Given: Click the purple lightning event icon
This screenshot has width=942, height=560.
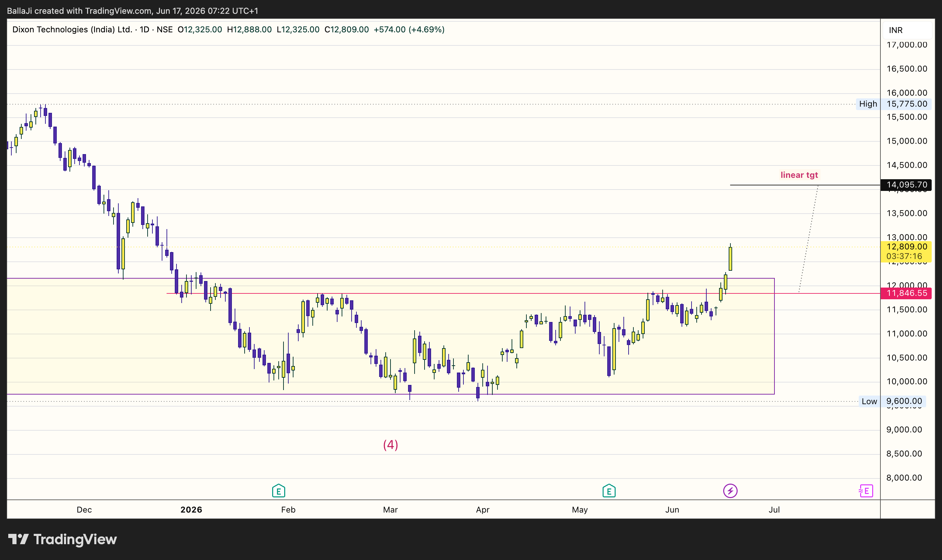Looking at the screenshot, I should (730, 491).
